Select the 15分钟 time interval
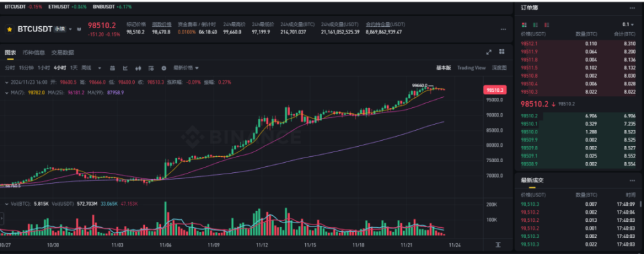Screen dimensions: 644x254 click(26, 68)
